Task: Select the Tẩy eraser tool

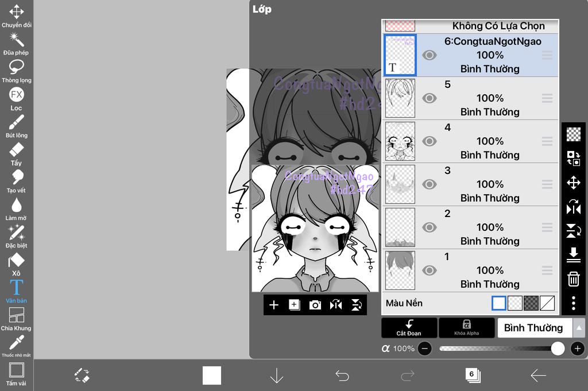Action: coord(17,154)
